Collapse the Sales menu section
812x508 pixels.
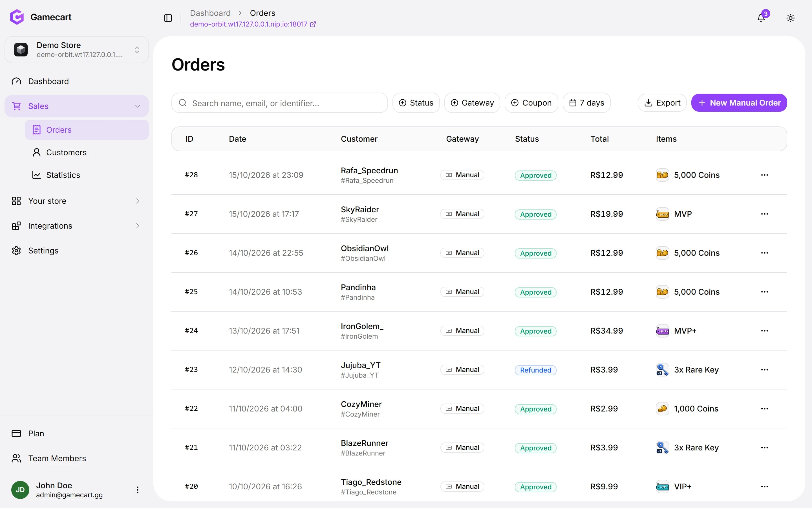[x=76, y=106]
